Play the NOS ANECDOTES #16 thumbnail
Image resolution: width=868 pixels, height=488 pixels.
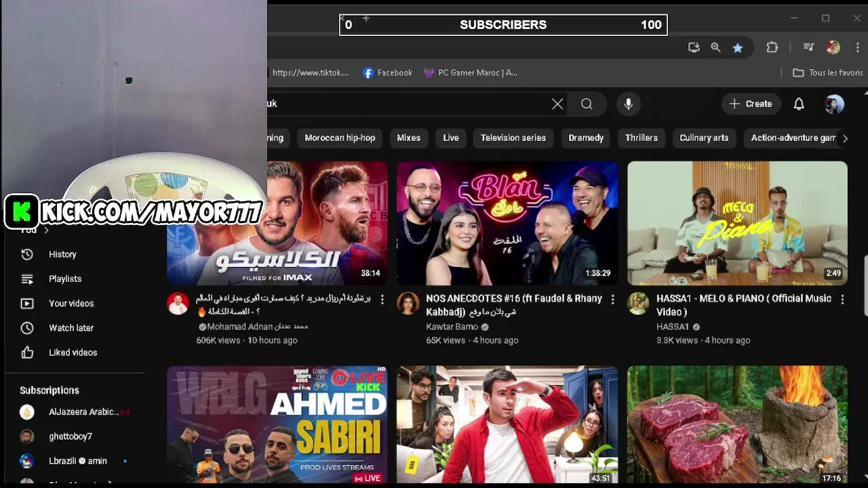coord(507,223)
